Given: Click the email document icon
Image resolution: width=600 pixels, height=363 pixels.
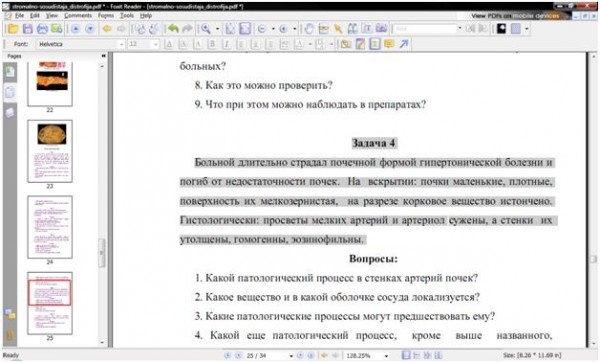Looking at the screenshot, I should pos(56,29).
